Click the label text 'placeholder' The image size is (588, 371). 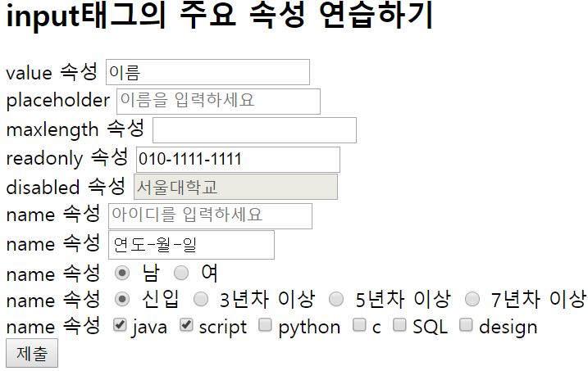click(58, 101)
